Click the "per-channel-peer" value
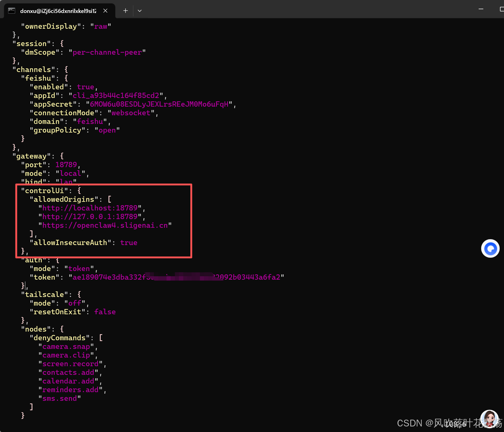This screenshot has height=432, width=504. (x=107, y=53)
